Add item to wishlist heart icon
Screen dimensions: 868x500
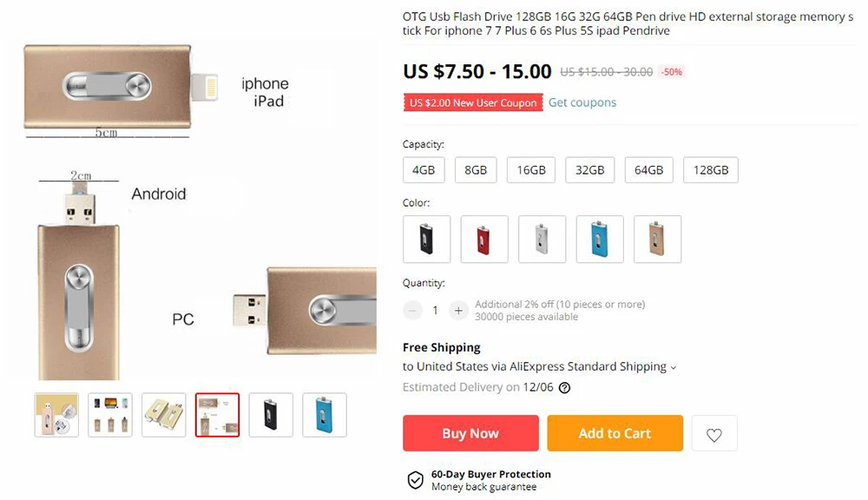[714, 435]
